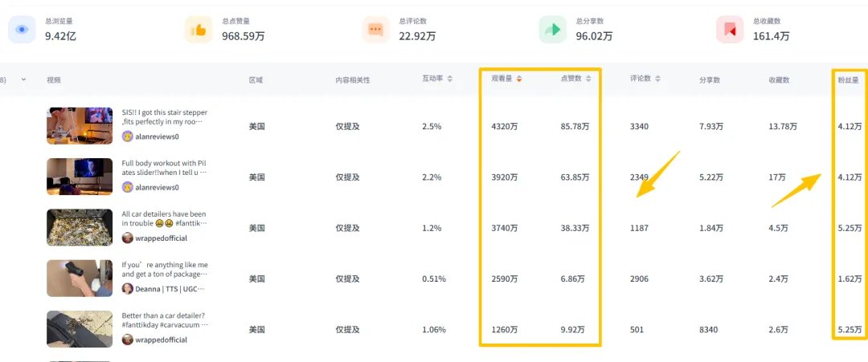Click wrappedofficial avatar under car detailers video

tap(127, 238)
